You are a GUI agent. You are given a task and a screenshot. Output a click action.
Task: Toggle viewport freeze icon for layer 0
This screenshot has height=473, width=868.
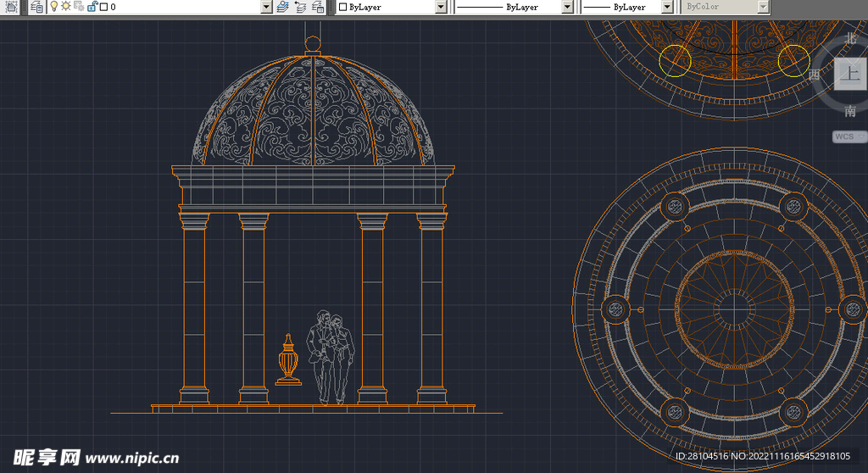[x=78, y=7]
